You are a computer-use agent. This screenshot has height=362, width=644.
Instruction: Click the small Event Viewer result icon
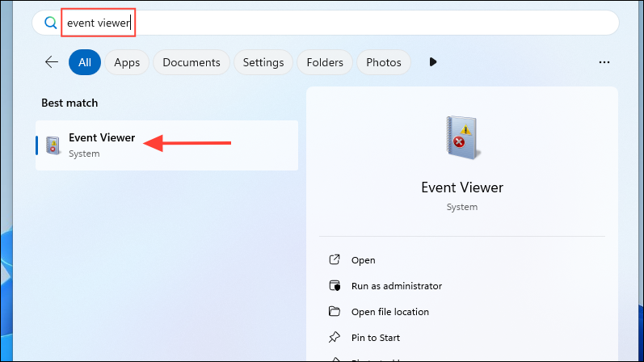[x=53, y=145]
